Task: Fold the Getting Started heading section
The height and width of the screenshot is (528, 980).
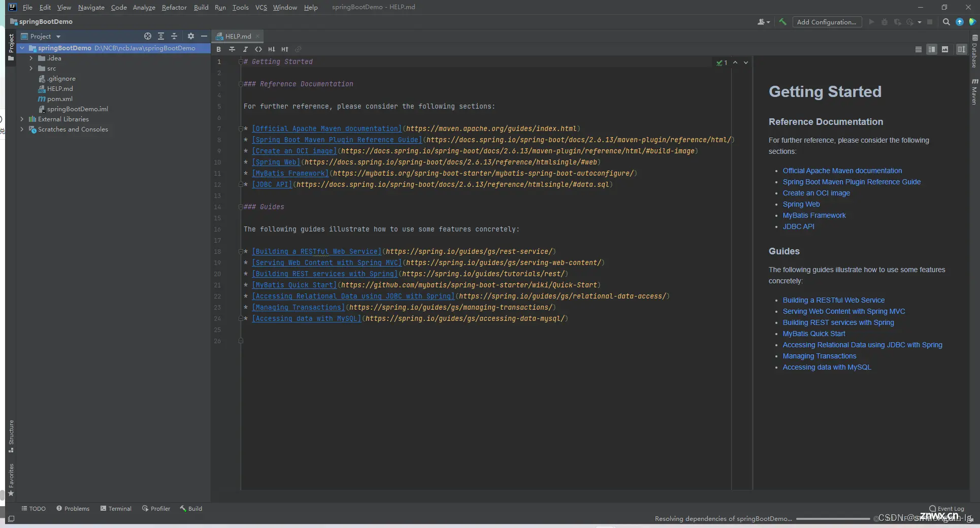Action: pyautogui.click(x=241, y=61)
